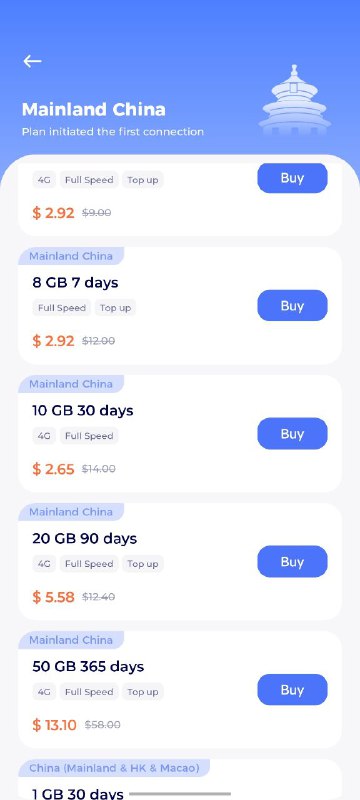Select the 4G tag on 10 GB plan
Image resolution: width=360 pixels, height=800 pixels.
point(44,436)
